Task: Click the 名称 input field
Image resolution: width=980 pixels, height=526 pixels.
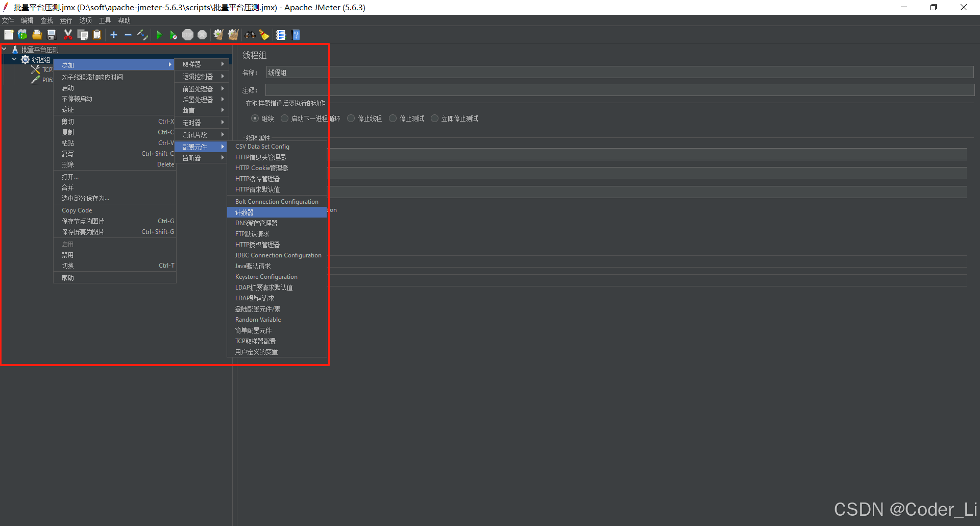Action: tap(620, 73)
